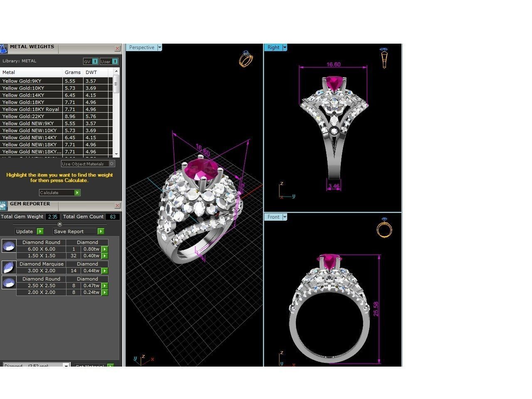
Task: Click green arrow for 2.00 X 2.00 diamond row
Action: click(x=105, y=292)
